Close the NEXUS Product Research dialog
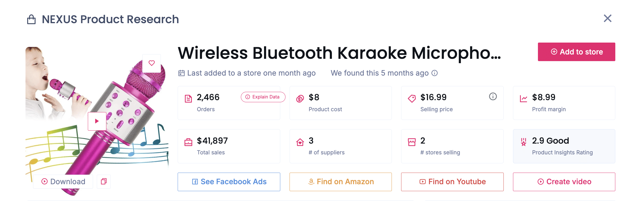 (607, 19)
